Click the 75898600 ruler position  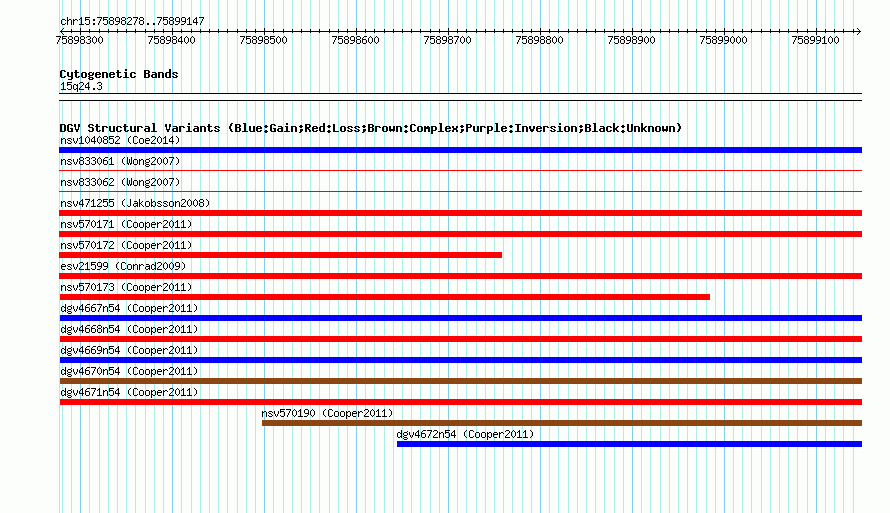tap(355, 40)
